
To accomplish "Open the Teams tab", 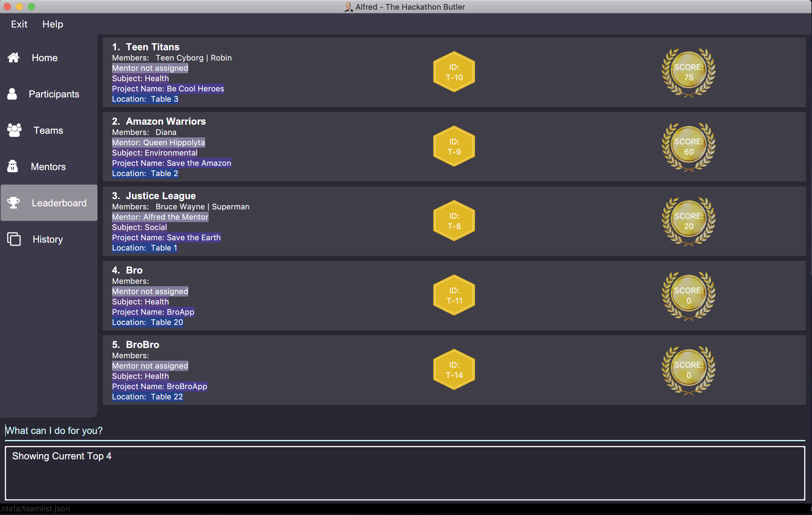I will [x=49, y=130].
